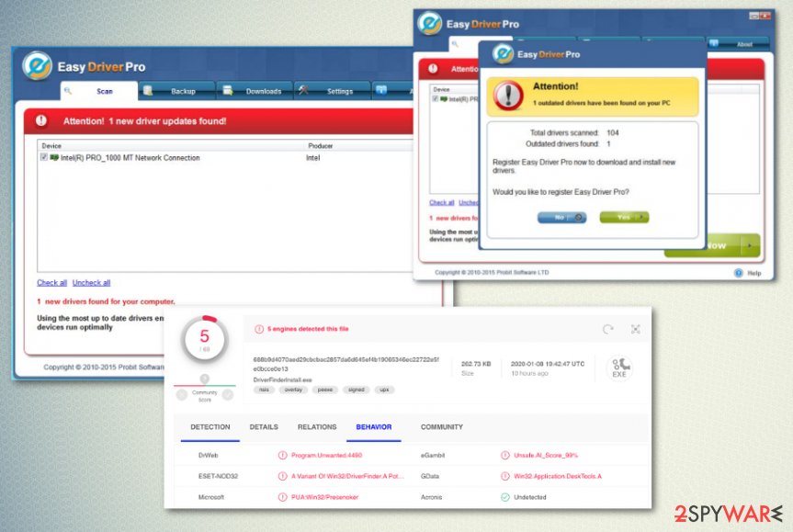This screenshot has width=793, height=532.
Task: Click the reanalyze refresh icon in scan report
Action: [608, 330]
